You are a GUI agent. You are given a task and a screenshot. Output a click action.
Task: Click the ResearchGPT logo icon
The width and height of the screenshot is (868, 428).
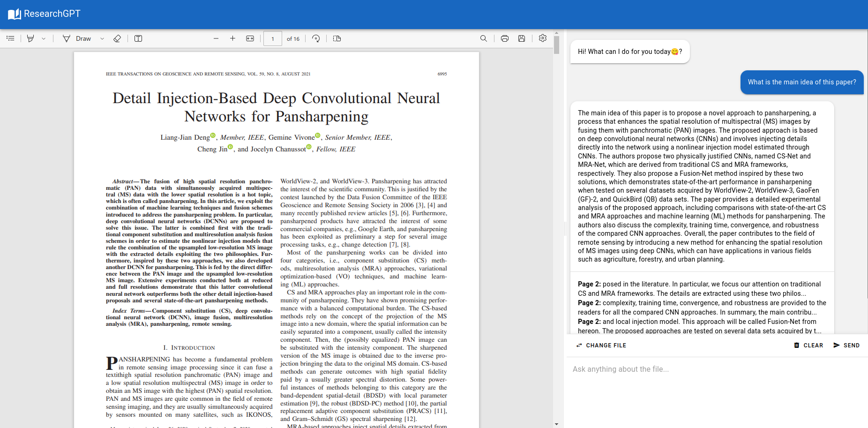[15, 14]
